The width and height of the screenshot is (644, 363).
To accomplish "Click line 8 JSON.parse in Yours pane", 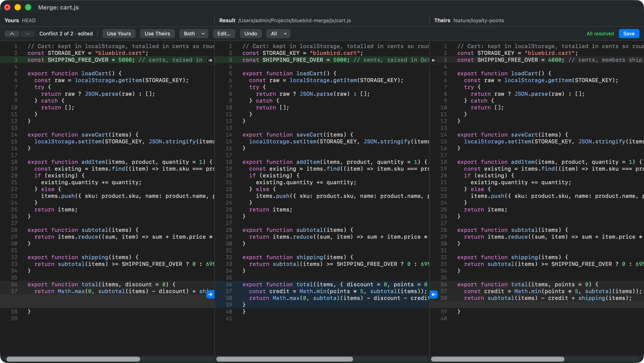I will coord(101,94).
